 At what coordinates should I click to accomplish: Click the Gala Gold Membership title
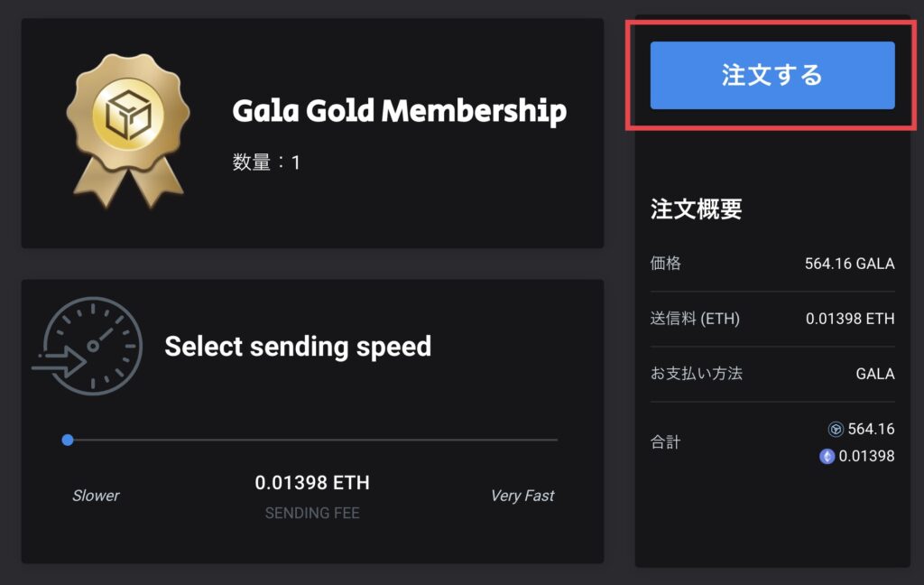click(400, 110)
